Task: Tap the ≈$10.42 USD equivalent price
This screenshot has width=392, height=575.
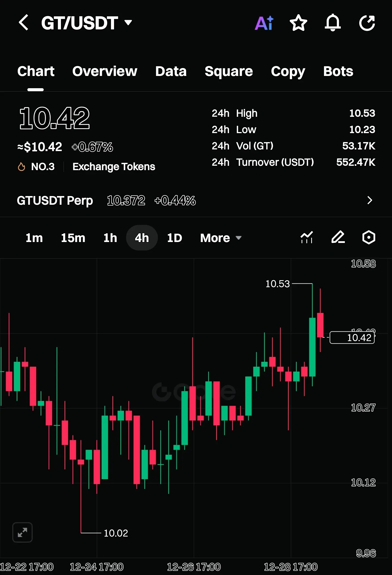Action: point(40,147)
